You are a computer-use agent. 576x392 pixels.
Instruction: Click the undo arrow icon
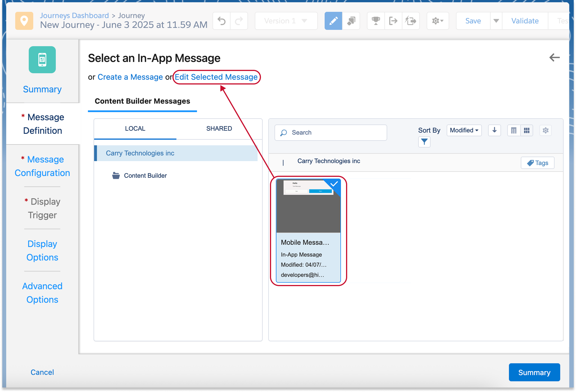coord(222,21)
